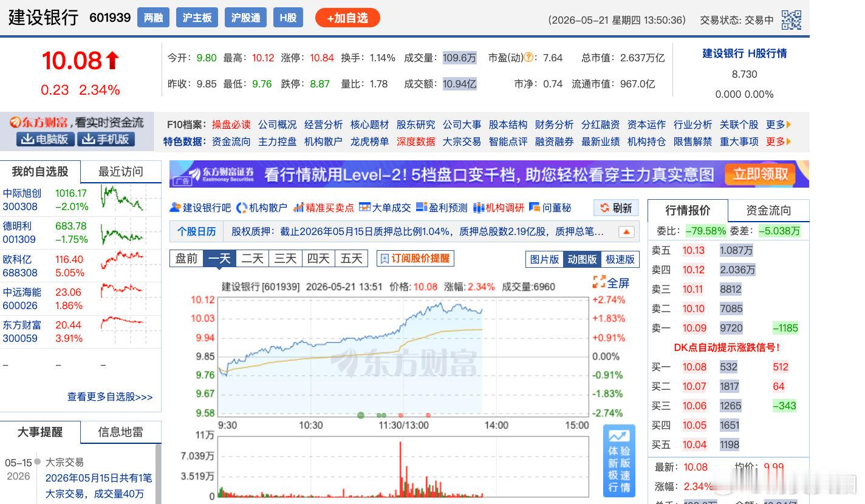Select 五天 chart period
865x504 pixels.
[351, 259]
